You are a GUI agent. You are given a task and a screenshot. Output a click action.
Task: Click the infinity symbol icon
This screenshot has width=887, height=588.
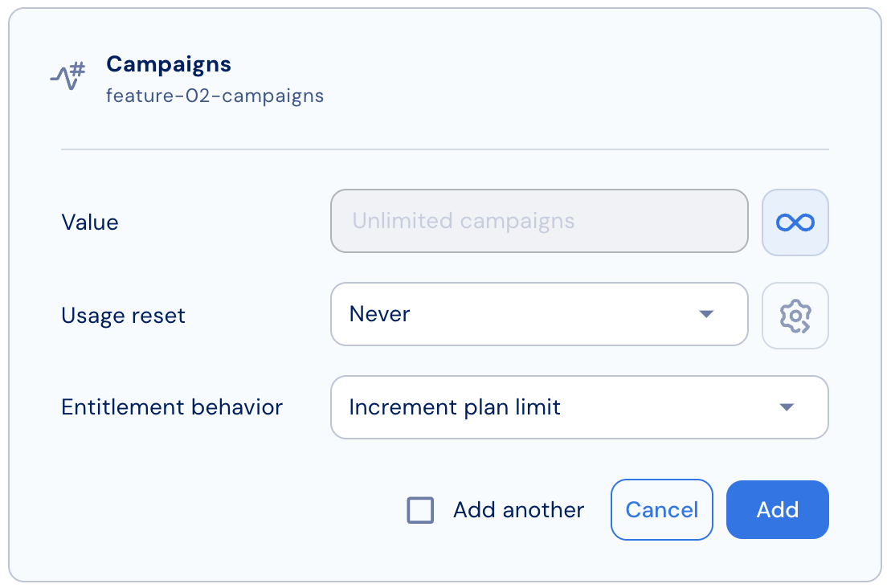[x=795, y=223]
